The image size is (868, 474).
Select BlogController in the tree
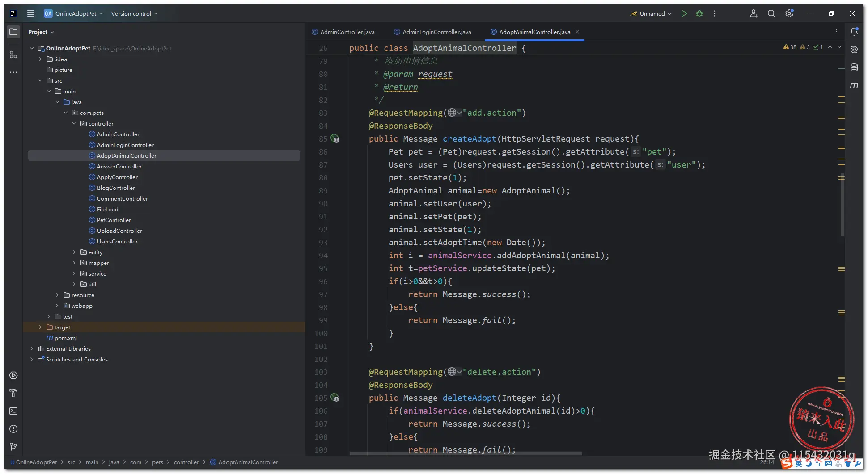click(116, 188)
